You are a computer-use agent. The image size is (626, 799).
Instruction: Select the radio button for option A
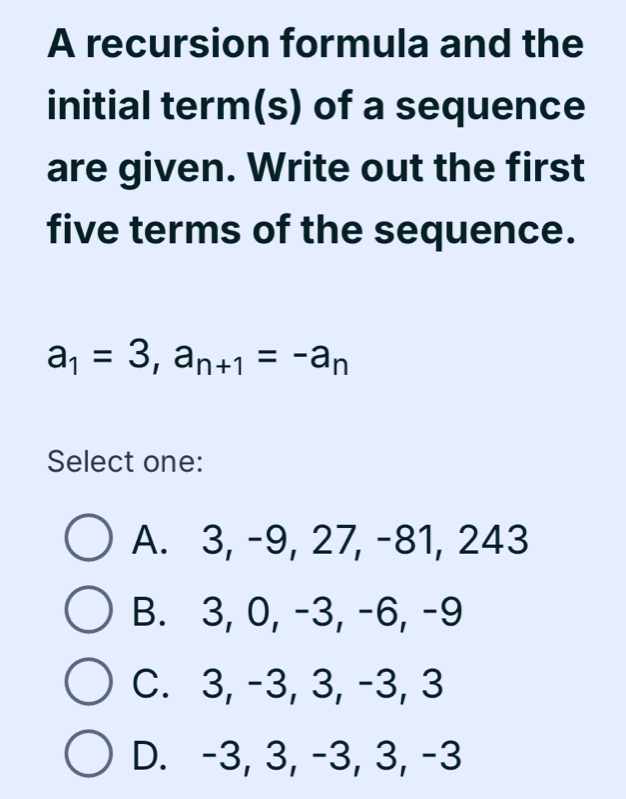point(89,543)
